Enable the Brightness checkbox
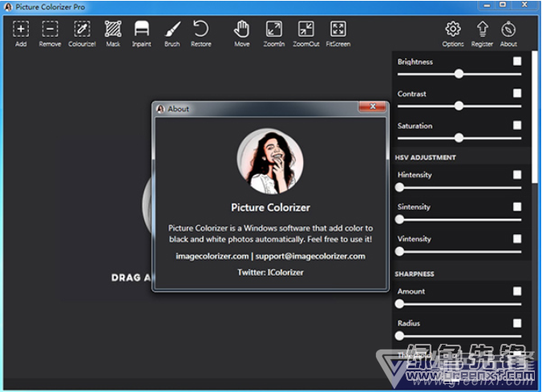The image size is (542, 392). tap(517, 61)
